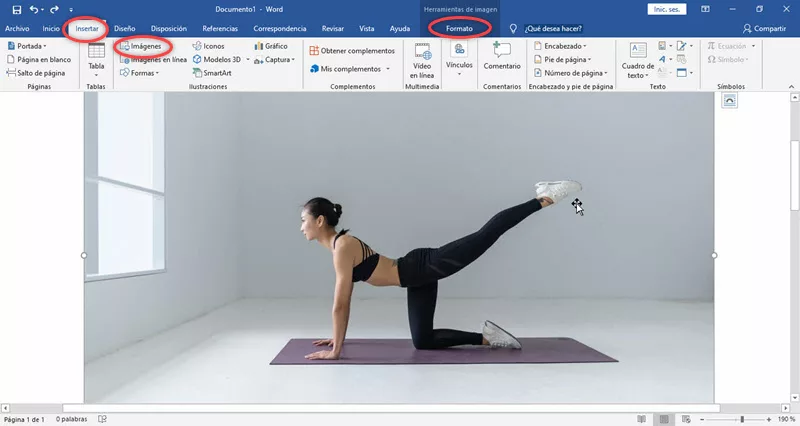Open the Archivo tab
The width and height of the screenshot is (800, 426).
point(17,29)
